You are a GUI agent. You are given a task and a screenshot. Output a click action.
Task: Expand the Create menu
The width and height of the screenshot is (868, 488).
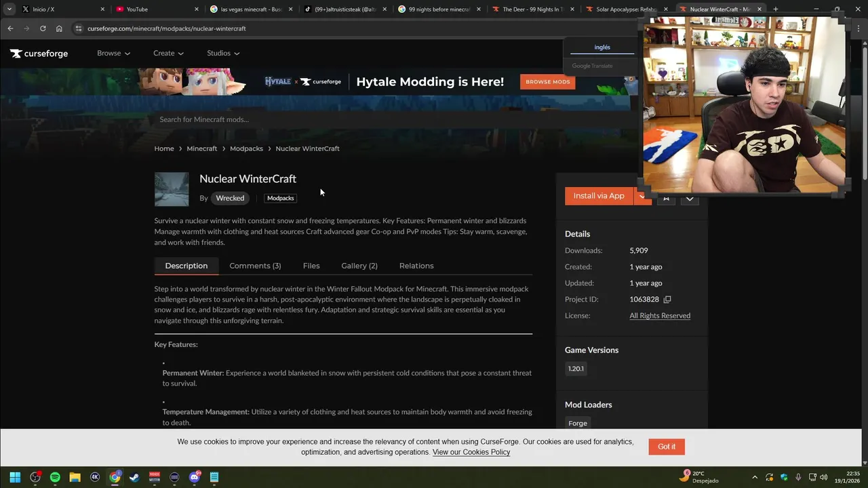[x=168, y=53]
